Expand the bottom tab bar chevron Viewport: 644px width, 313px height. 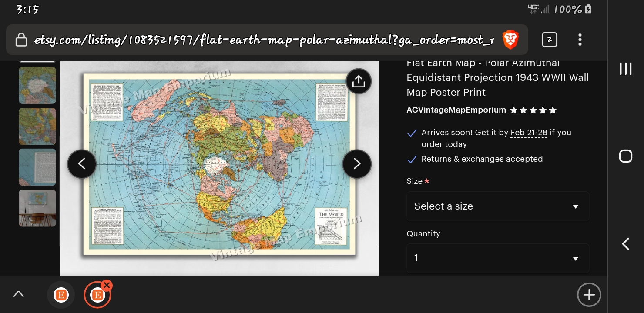pyautogui.click(x=18, y=294)
